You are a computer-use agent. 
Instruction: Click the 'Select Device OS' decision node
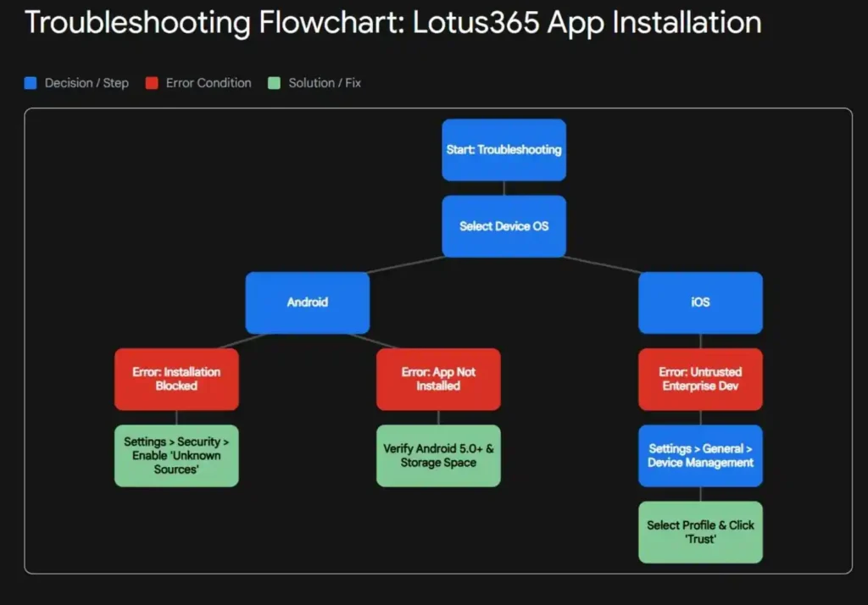click(504, 226)
